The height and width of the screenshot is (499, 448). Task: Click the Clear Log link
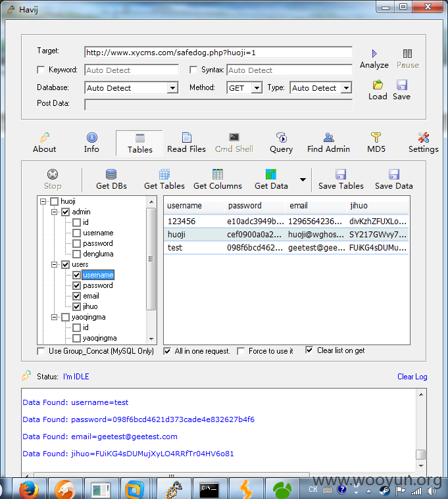412,377
